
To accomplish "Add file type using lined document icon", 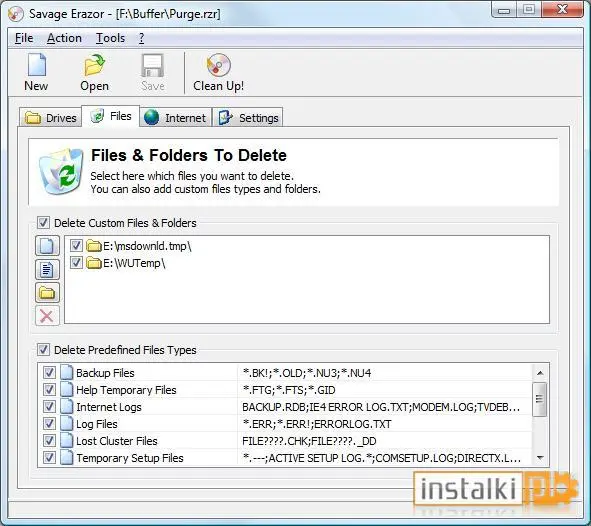I will (47, 269).
